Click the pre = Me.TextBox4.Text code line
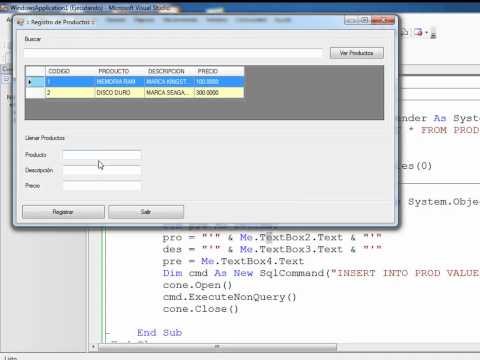The height and width of the screenshot is (360, 480). pyautogui.click(x=233, y=261)
